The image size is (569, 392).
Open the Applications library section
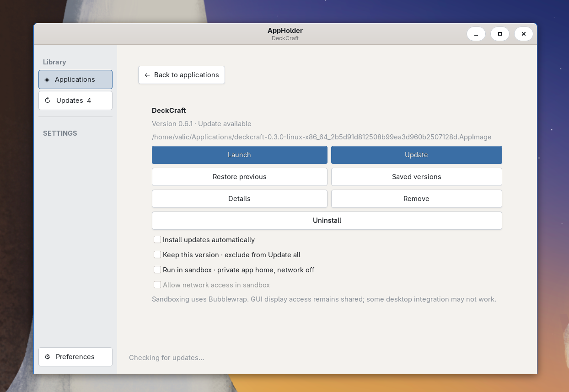pos(75,79)
